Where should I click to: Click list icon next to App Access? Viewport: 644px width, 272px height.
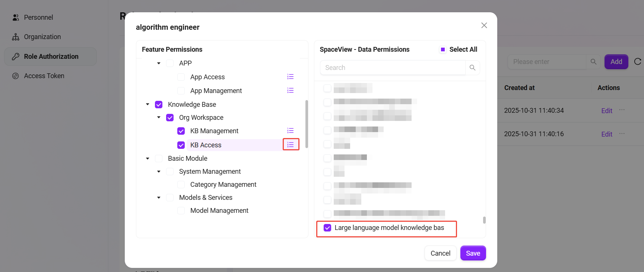point(291,77)
